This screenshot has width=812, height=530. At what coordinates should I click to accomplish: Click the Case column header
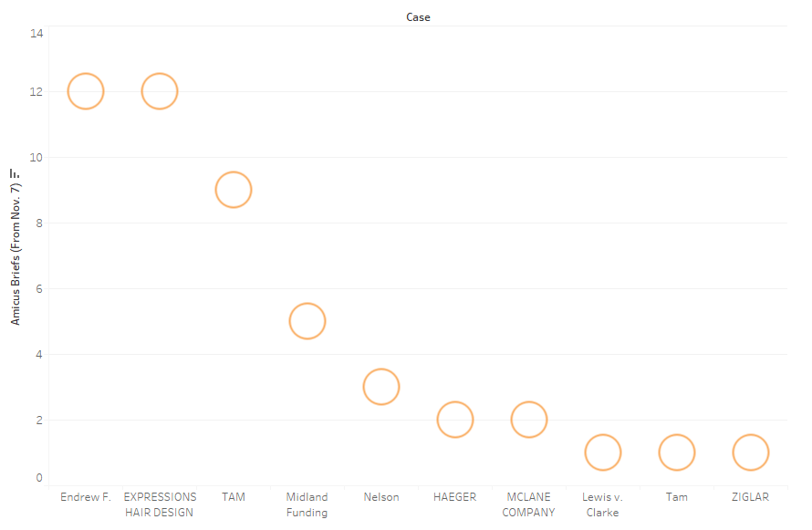tap(418, 17)
